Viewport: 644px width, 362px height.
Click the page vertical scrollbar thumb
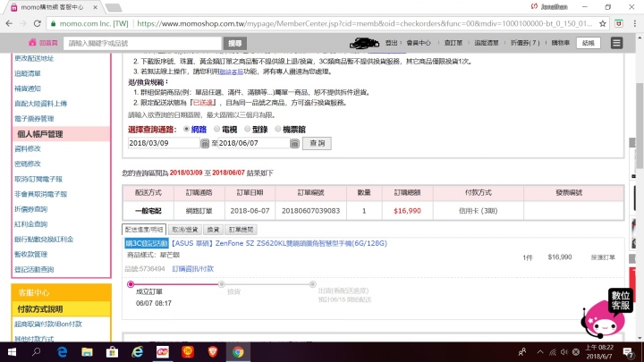[x=640, y=125]
